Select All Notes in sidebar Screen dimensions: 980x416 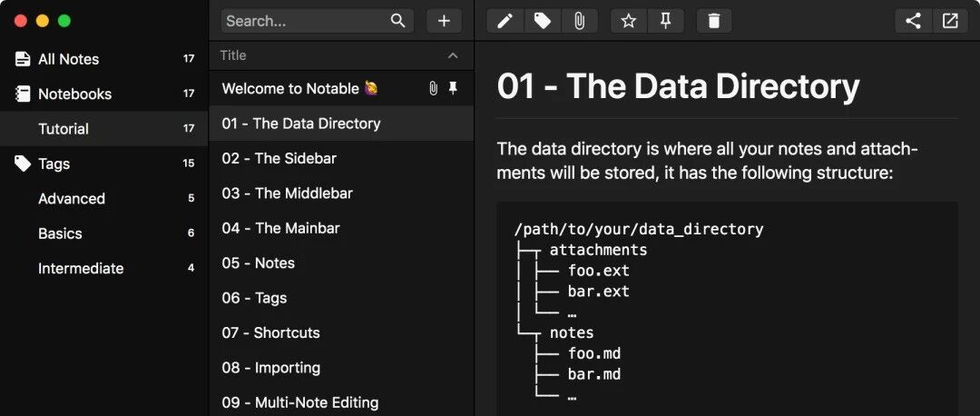[103, 59]
